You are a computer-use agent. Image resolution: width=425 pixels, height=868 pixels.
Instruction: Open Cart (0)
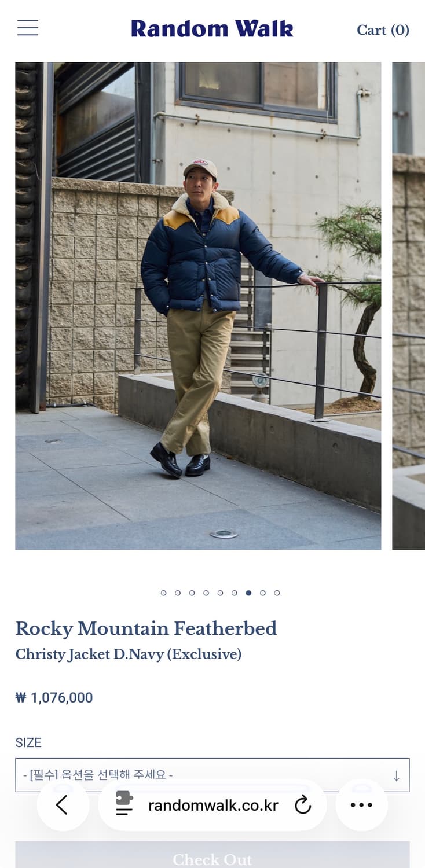[x=383, y=30]
